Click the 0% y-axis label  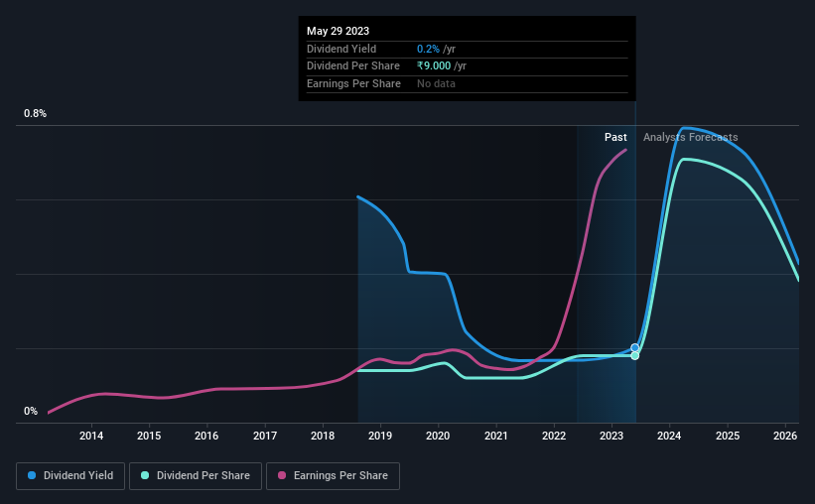click(31, 411)
